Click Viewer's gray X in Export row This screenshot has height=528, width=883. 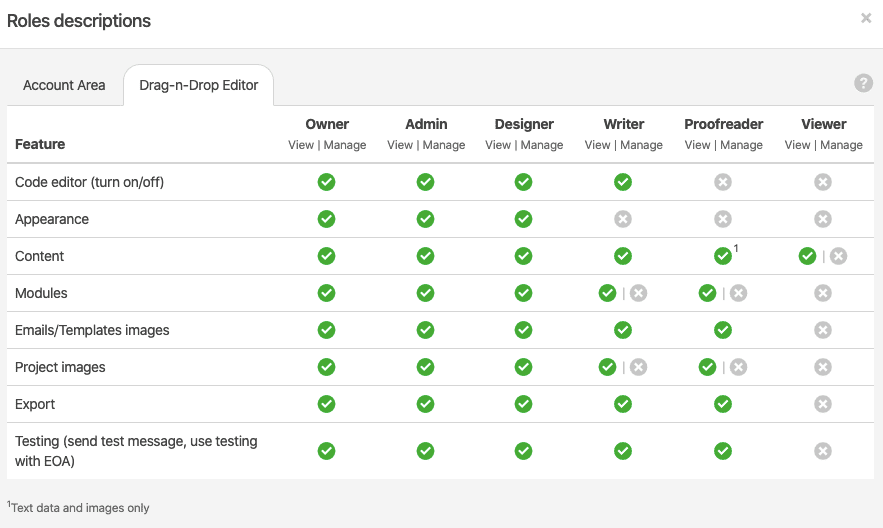823,404
